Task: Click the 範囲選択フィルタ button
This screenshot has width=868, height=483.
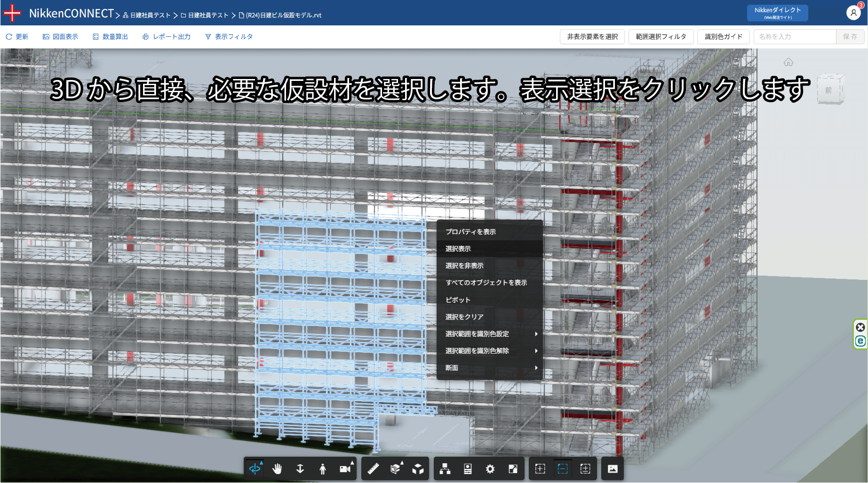Action: (661, 37)
